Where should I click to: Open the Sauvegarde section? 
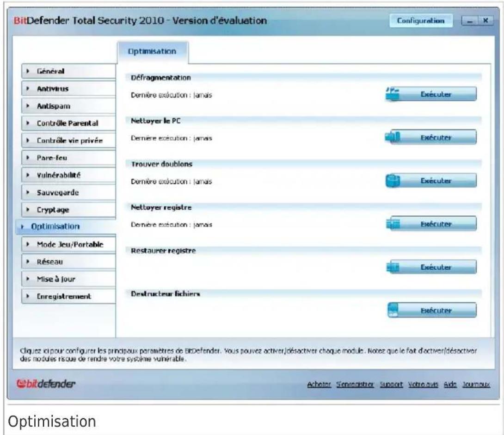coord(68,193)
